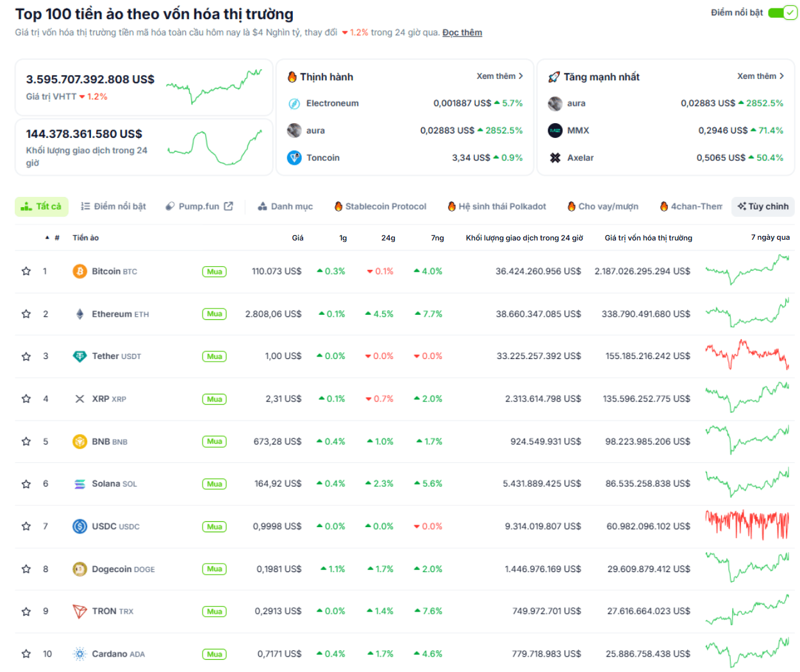This screenshot has height=672, width=800.
Task: Click Mua button for Ethereum
Action: pyautogui.click(x=215, y=314)
